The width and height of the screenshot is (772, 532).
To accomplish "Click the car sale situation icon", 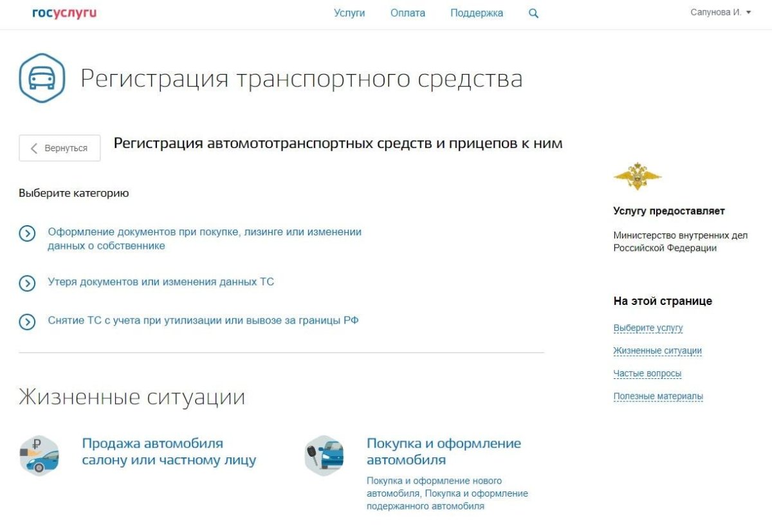I will click(x=39, y=454).
